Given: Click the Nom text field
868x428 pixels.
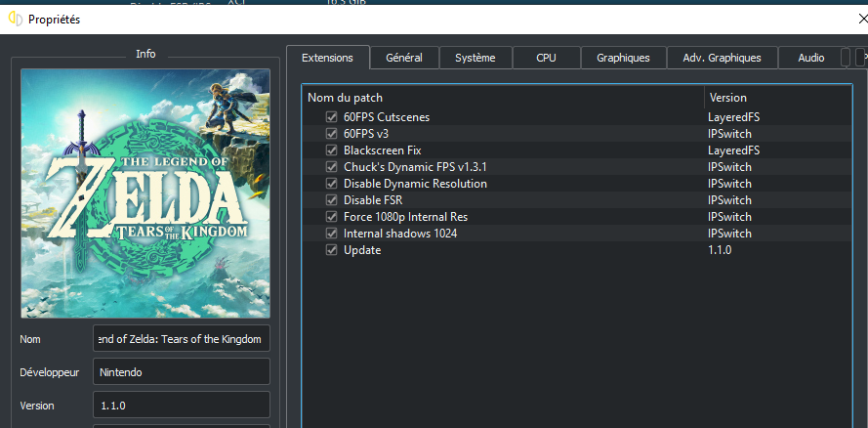Looking at the screenshot, I should [x=182, y=339].
